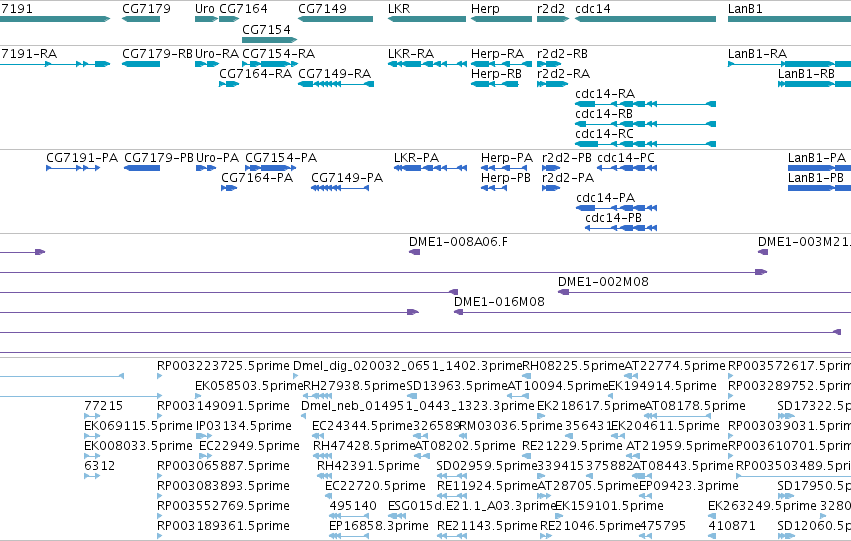Click the r2d2-RB transcript label

[562, 54]
